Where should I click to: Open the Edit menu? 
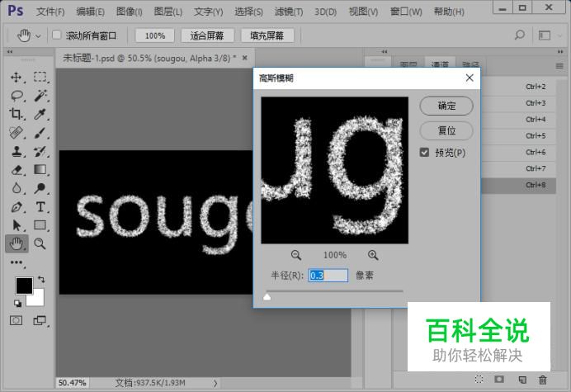click(x=90, y=12)
